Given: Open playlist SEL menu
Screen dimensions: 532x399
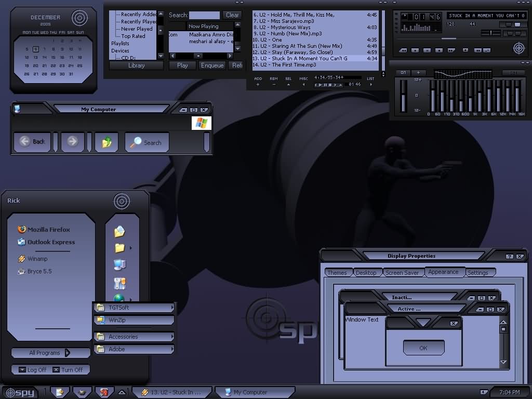Looking at the screenshot, I should pyautogui.click(x=288, y=82).
